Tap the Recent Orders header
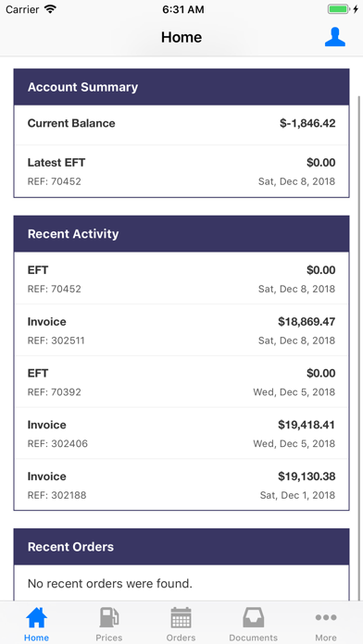 pos(181,547)
